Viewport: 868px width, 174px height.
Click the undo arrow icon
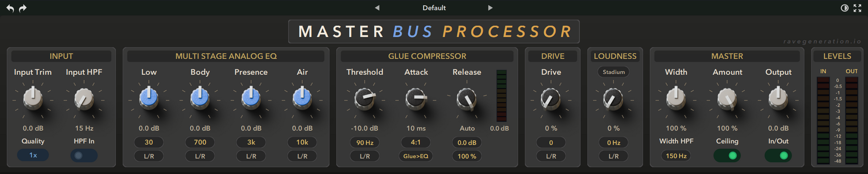coord(10,8)
